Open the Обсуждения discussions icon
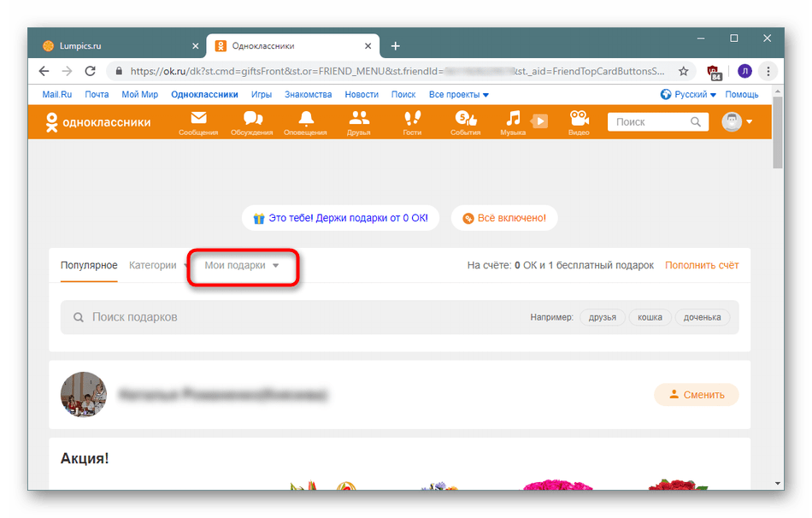The image size is (812, 518). click(x=251, y=122)
